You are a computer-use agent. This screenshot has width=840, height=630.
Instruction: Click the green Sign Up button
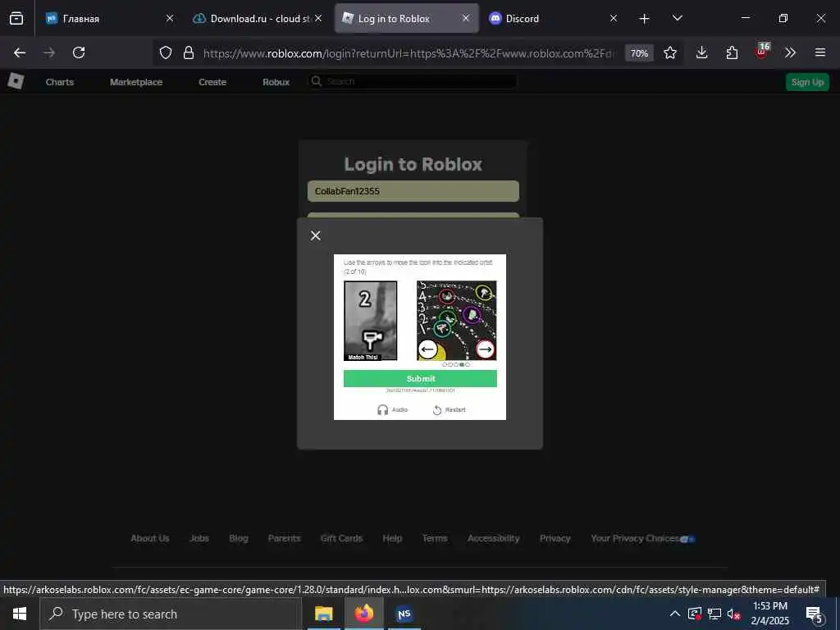point(807,82)
